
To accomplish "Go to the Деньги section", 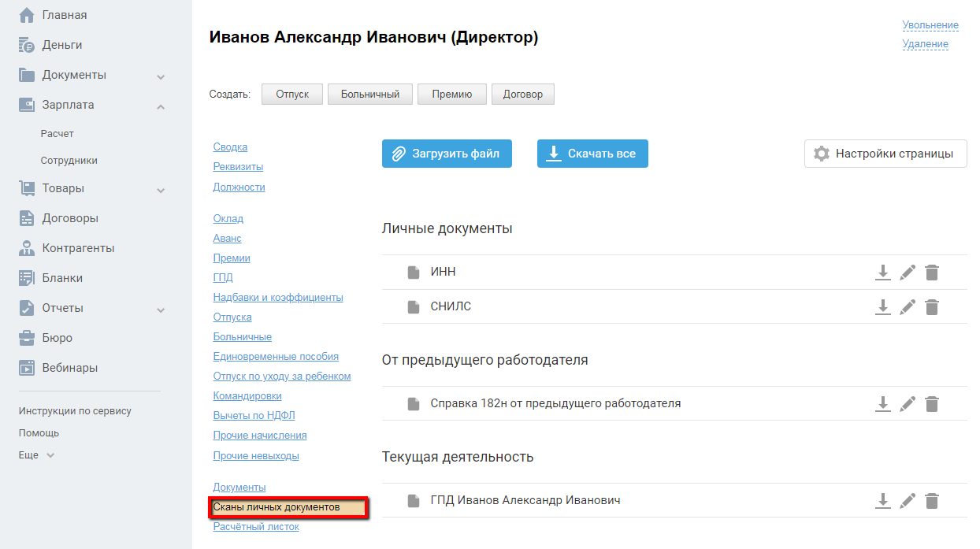I will pos(62,45).
